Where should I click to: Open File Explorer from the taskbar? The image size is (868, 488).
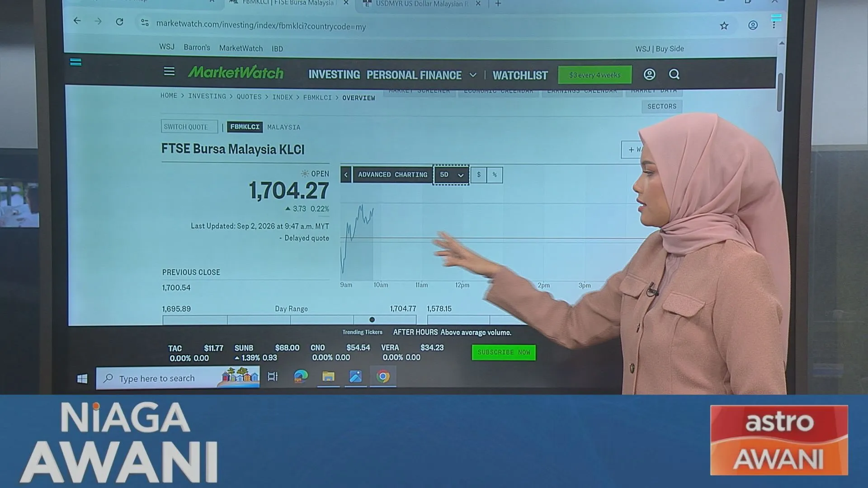point(328,376)
